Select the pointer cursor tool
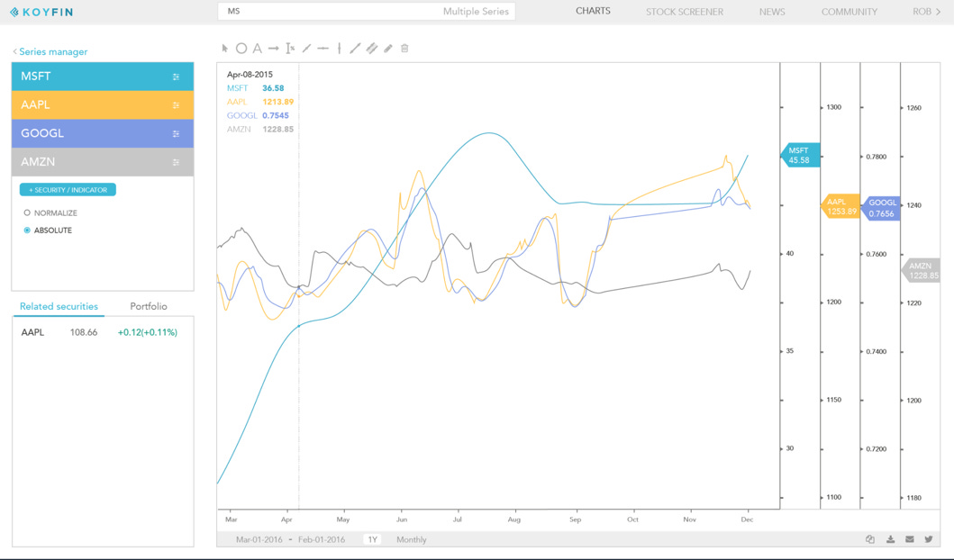The image size is (954, 560). (x=225, y=48)
